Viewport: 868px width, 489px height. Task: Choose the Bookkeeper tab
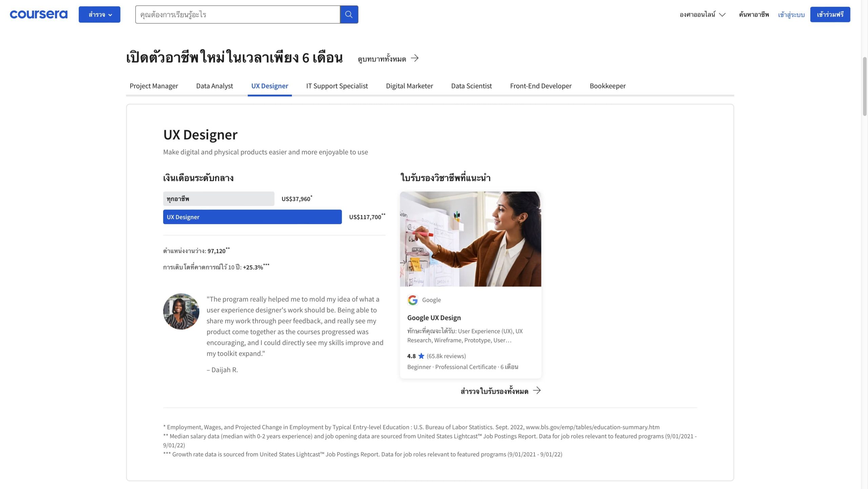click(608, 86)
